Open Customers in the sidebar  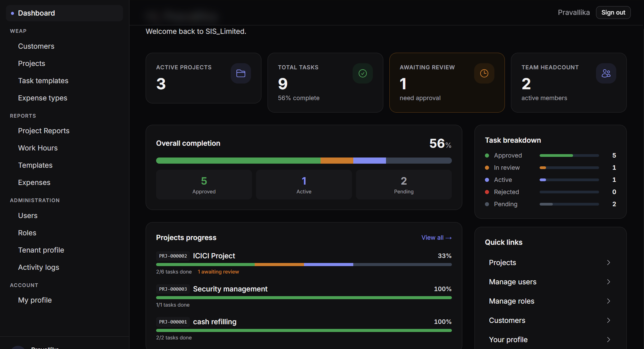[x=36, y=46]
